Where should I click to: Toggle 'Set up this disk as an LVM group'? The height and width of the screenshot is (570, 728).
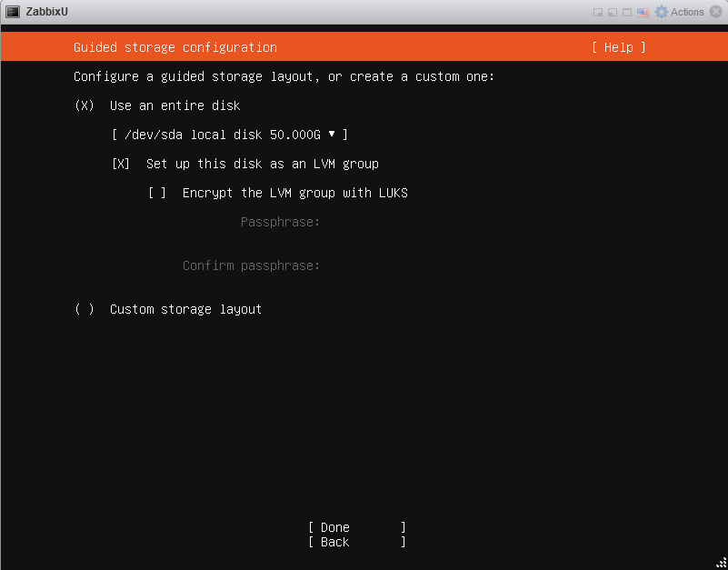tap(121, 164)
